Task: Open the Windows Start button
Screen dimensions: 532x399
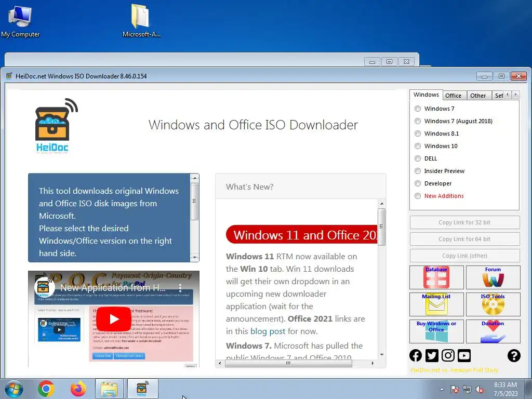Action: (14, 389)
